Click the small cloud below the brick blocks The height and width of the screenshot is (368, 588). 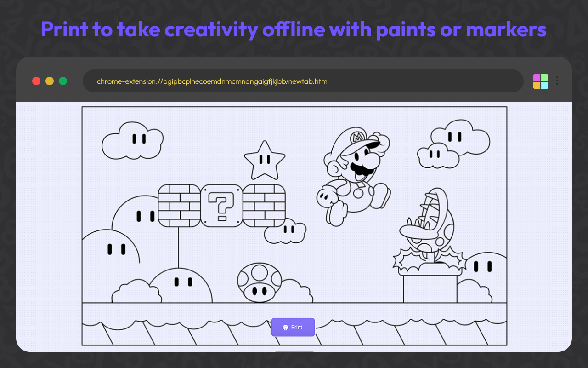tap(285, 230)
